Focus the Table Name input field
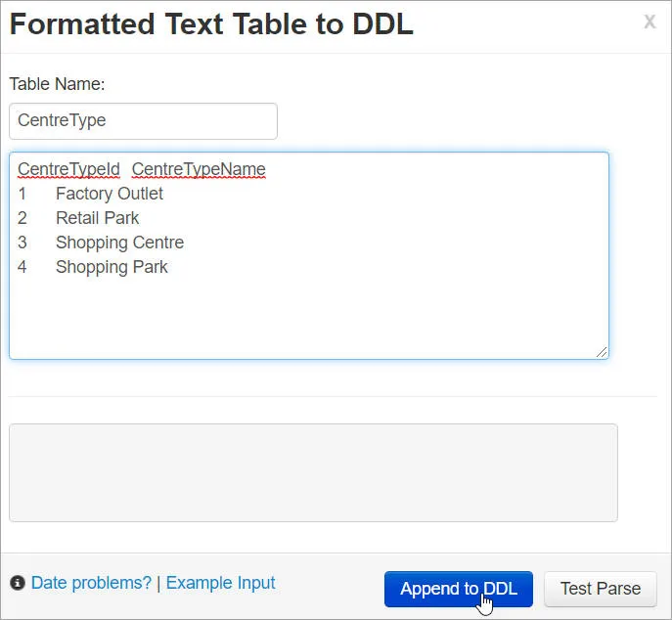Image resolution: width=672 pixels, height=620 pixels. 143,121
